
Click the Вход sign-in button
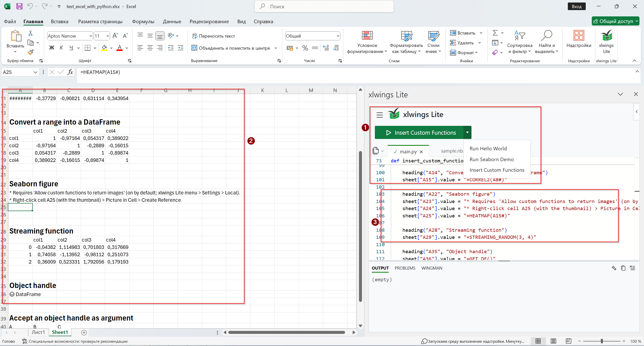(x=576, y=6)
